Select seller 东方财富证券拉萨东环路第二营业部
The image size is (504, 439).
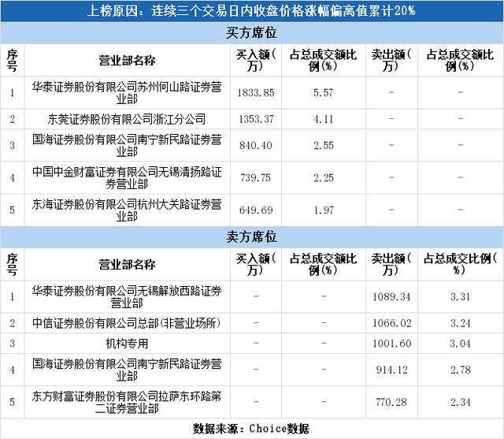[x=127, y=402]
